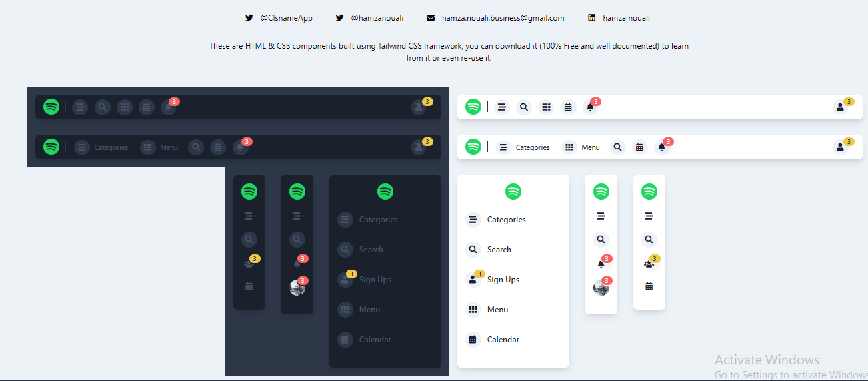
Task: Click calendar icon in dark labeled navbar
Action: pyautogui.click(x=218, y=147)
